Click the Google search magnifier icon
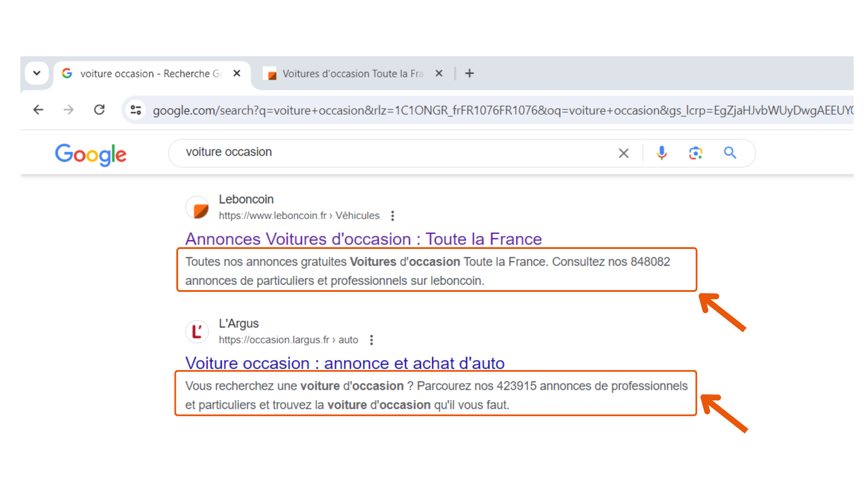868x488 pixels. point(730,154)
